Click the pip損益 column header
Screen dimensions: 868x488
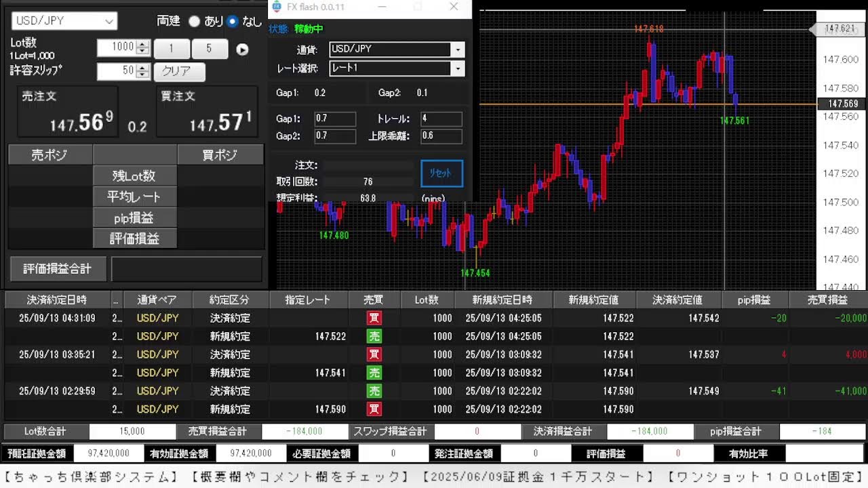point(755,300)
